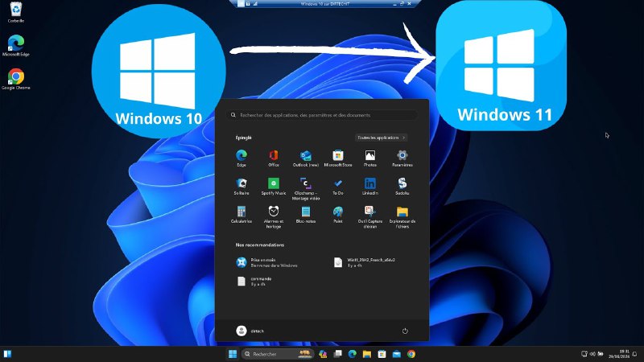Expand Toutes les applications list
Screen dimensions: 644x362
click(381, 138)
